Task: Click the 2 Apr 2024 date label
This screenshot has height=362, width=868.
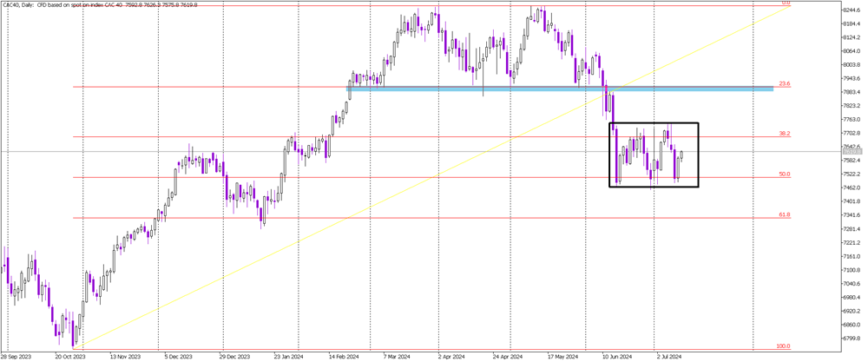Action: (452, 357)
